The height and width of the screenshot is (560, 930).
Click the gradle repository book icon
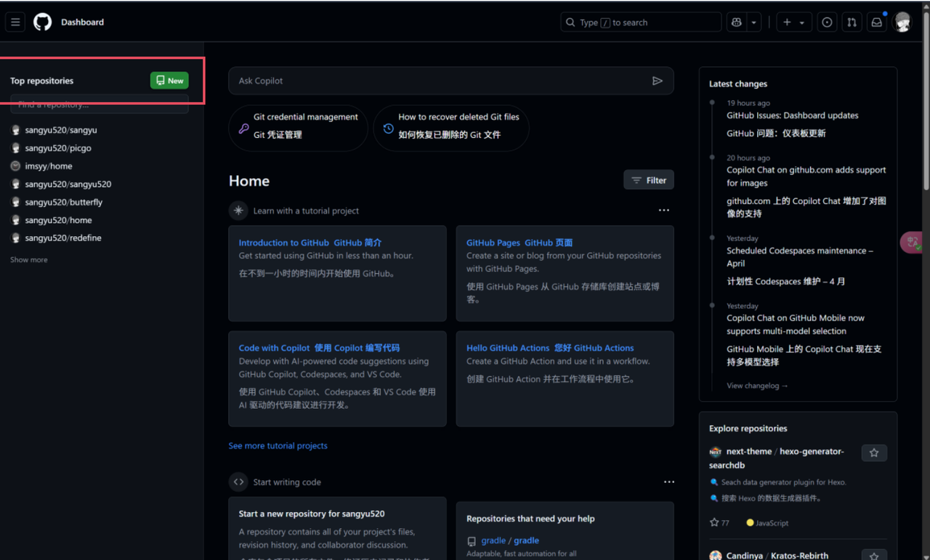[472, 541]
